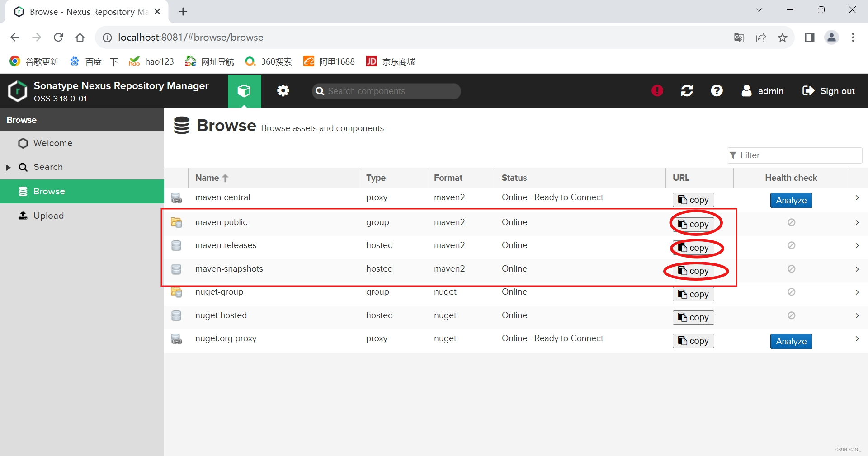This screenshot has height=456, width=868.
Task: Copy the nuget-group URL
Action: [x=693, y=294]
